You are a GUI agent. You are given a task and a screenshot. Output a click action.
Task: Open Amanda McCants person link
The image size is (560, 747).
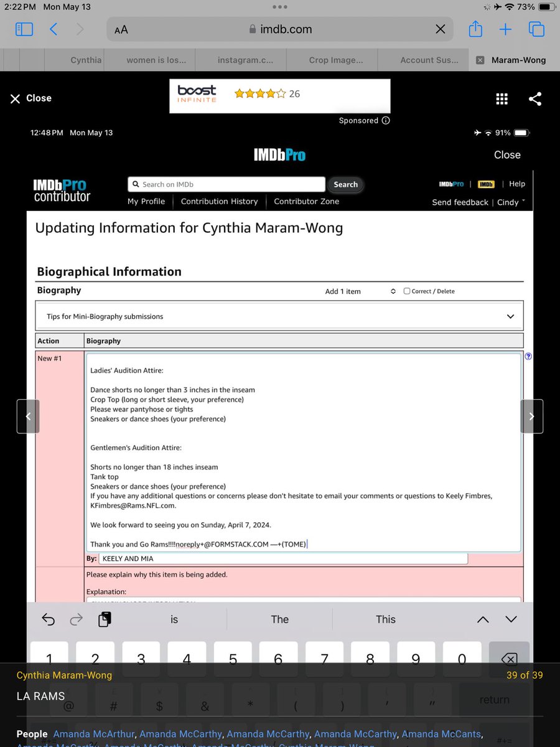pyautogui.click(x=441, y=734)
